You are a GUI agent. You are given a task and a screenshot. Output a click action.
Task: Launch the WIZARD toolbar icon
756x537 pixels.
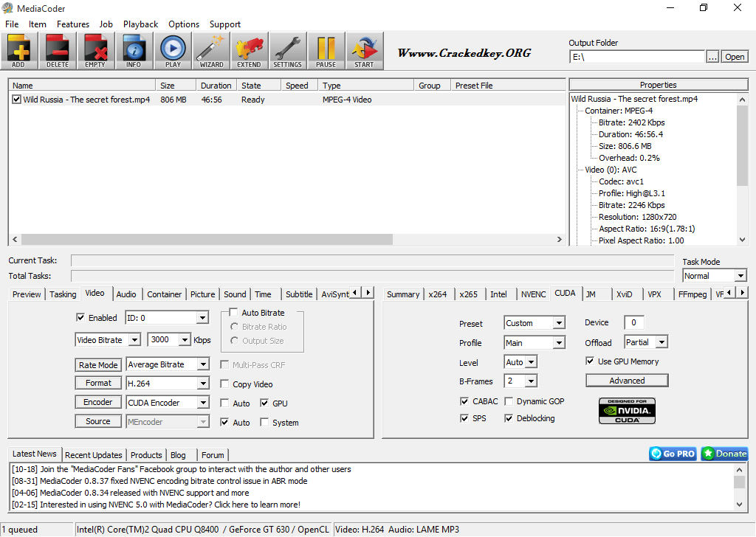(211, 51)
